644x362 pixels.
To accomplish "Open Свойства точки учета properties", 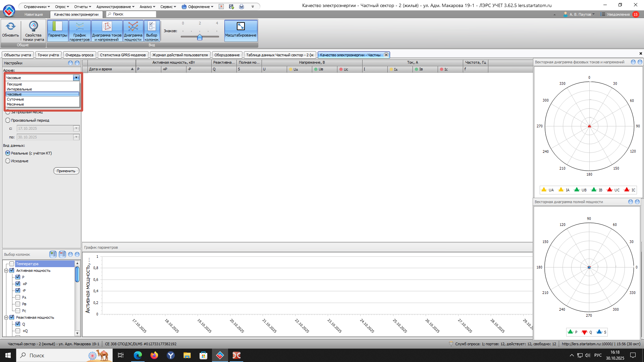I will tap(33, 27).
